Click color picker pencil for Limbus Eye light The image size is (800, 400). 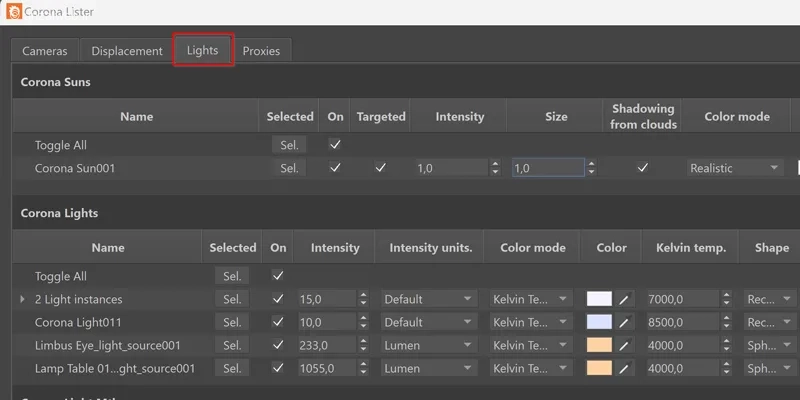(624, 345)
